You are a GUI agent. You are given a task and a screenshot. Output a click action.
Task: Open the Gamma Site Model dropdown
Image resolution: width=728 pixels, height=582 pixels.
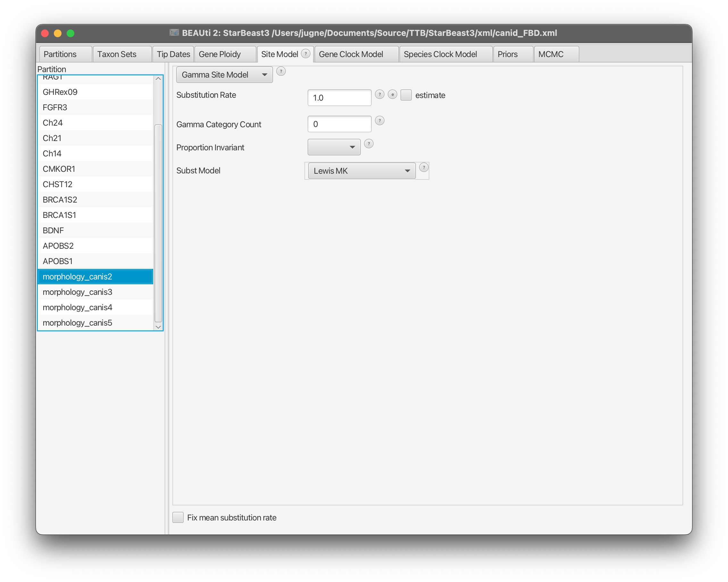[224, 75]
